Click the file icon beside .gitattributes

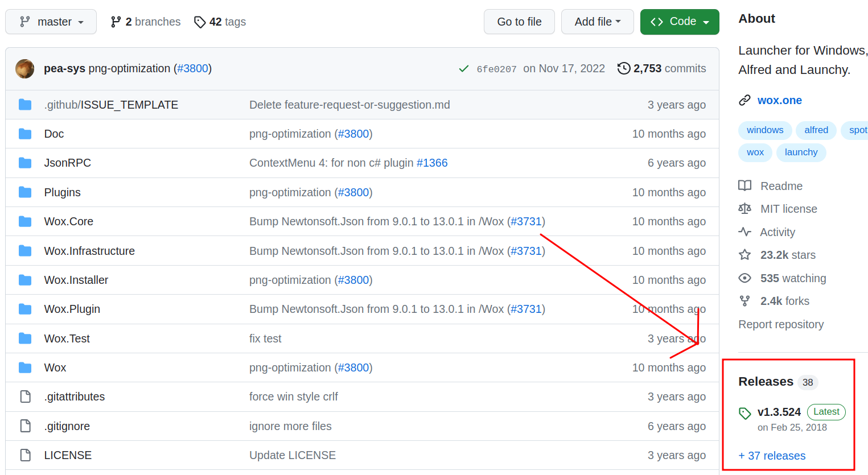pos(25,396)
